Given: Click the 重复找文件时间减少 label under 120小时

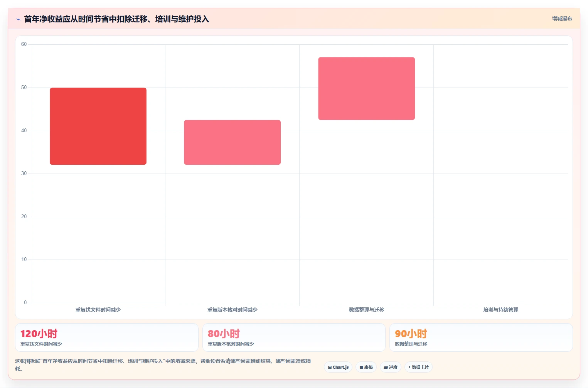Looking at the screenshot, I should [41, 344].
